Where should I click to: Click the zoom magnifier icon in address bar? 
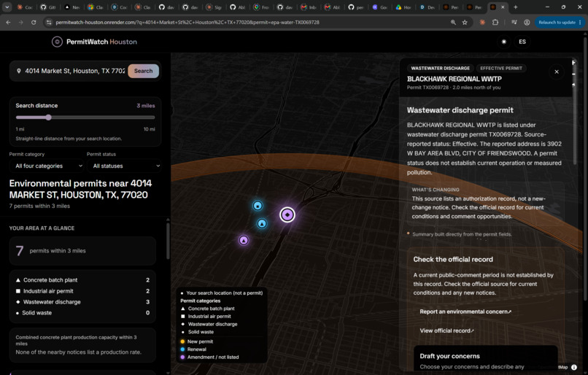coord(453,23)
